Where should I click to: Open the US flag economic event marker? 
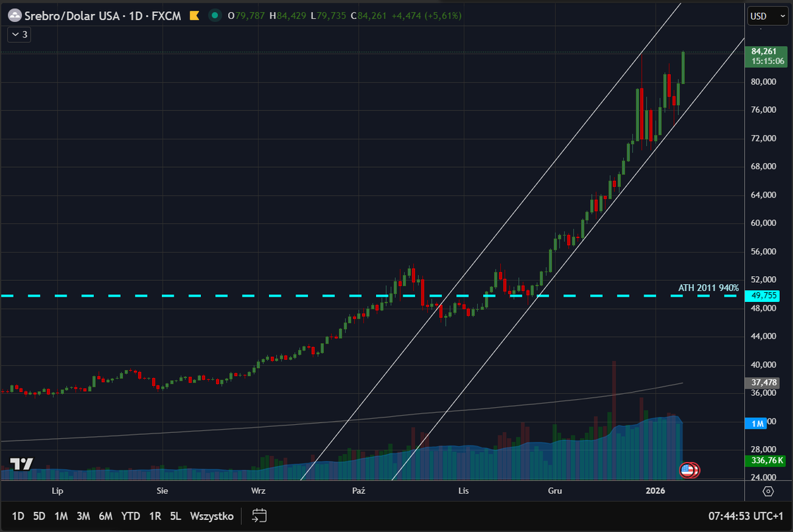(689, 471)
